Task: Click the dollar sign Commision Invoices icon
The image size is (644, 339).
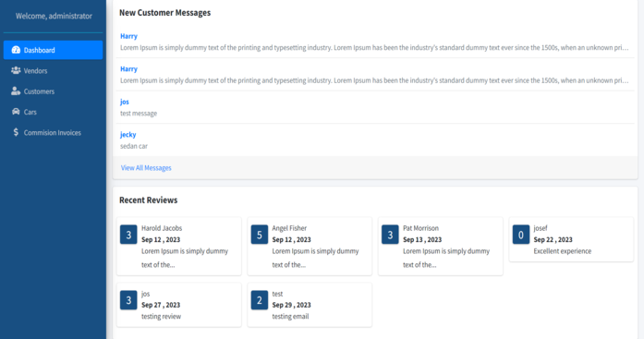Action: coord(16,132)
